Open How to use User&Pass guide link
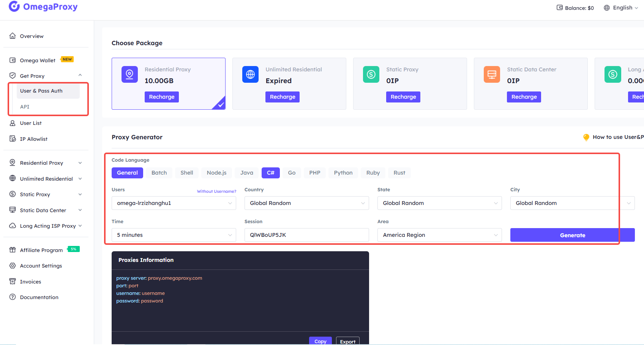The image size is (644, 345). (618, 137)
